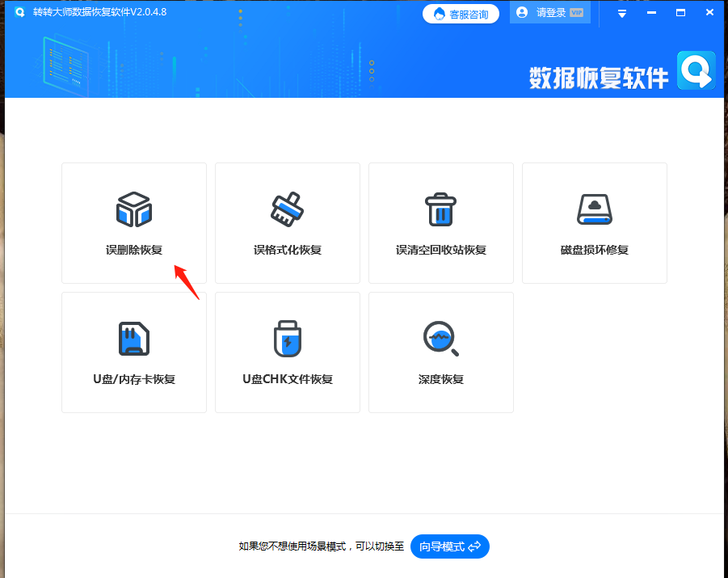Image resolution: width=728 pixels, height=578 pixels.
Task: Click the headset icon in 客服咨询
Action: click(441, 13)
